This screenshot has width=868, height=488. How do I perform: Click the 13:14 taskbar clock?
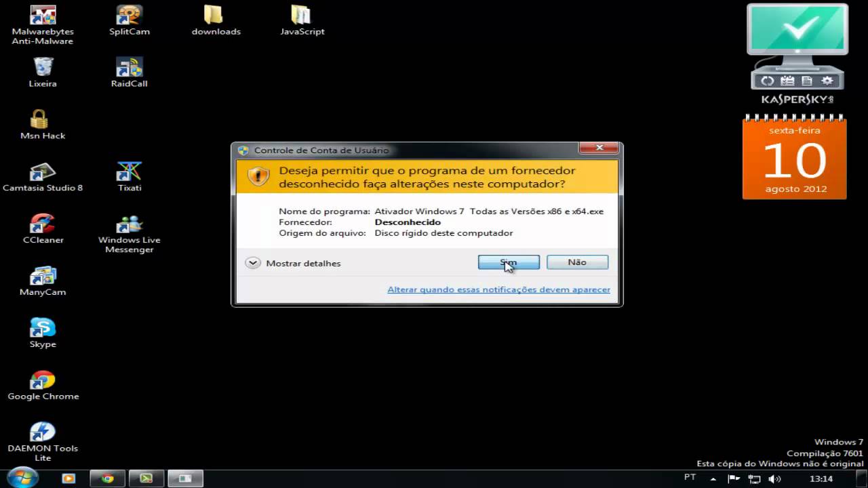pos(821,479)
